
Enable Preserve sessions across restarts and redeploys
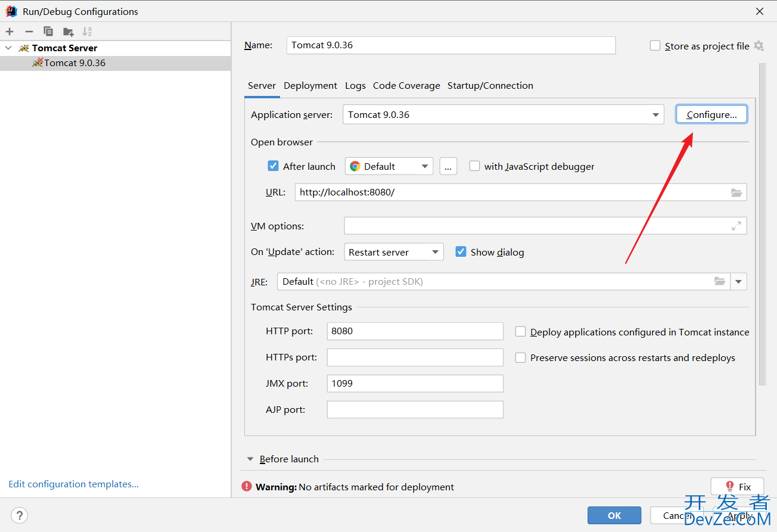click(x=521, y=357)
